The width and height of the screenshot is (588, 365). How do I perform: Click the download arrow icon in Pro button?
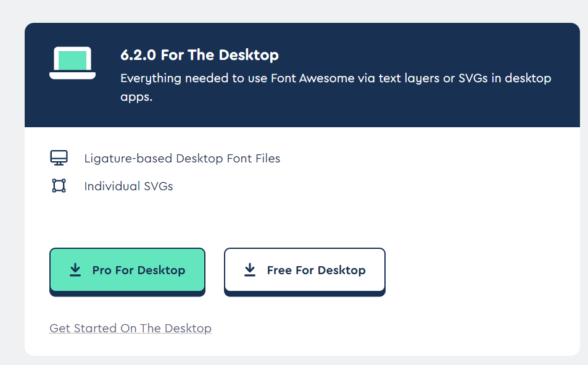(75, 270)
